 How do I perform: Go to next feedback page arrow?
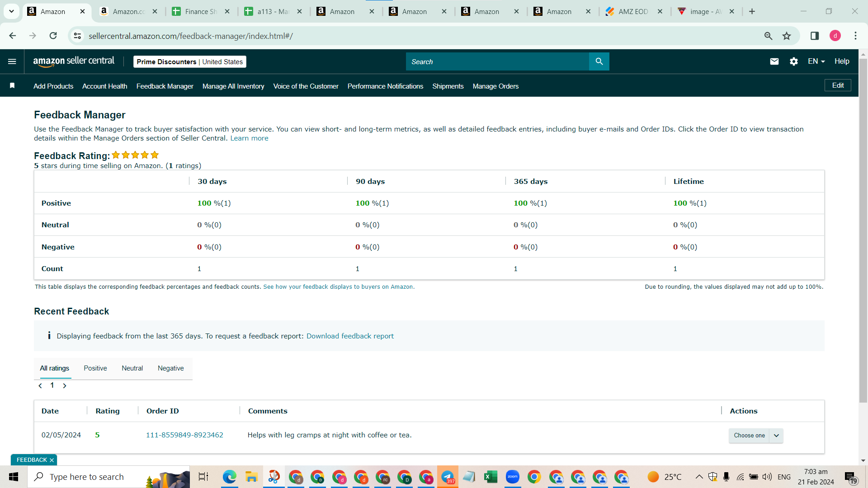[65, 386]
